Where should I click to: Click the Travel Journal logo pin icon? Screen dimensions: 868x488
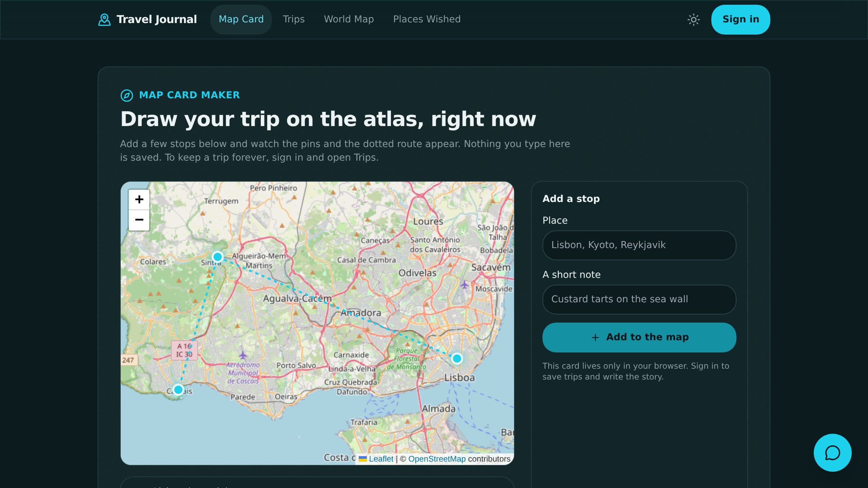coord(104,19)
